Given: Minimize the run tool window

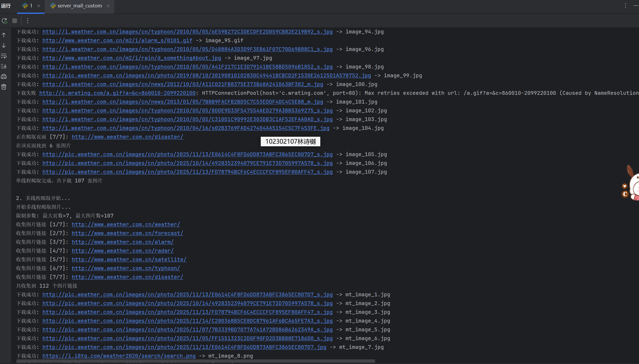Looking at the screenshot, I should click(x=636, y=6).
